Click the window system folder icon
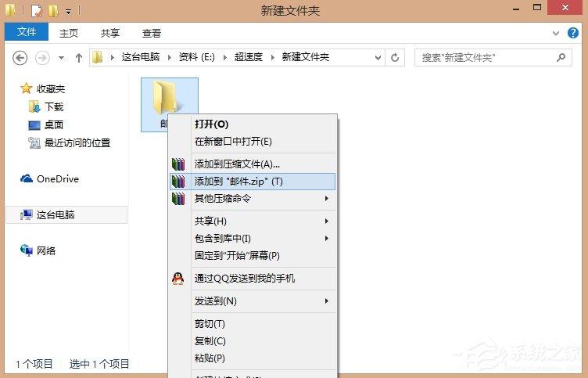Image resolution: width=588 pixels, height=378 pixels. (x=10, y=9)
